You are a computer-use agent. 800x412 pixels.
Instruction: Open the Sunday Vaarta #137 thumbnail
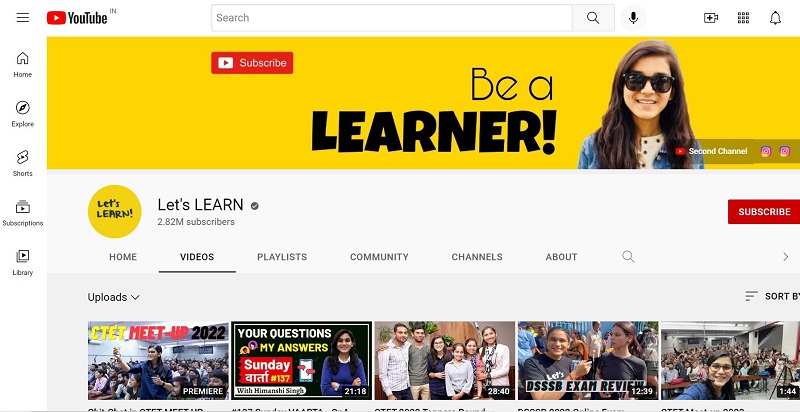302,360
